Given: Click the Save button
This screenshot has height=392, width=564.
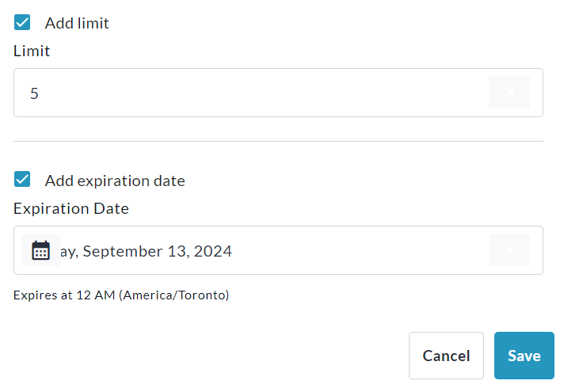Looking at the screenshot, I should 524,356.
